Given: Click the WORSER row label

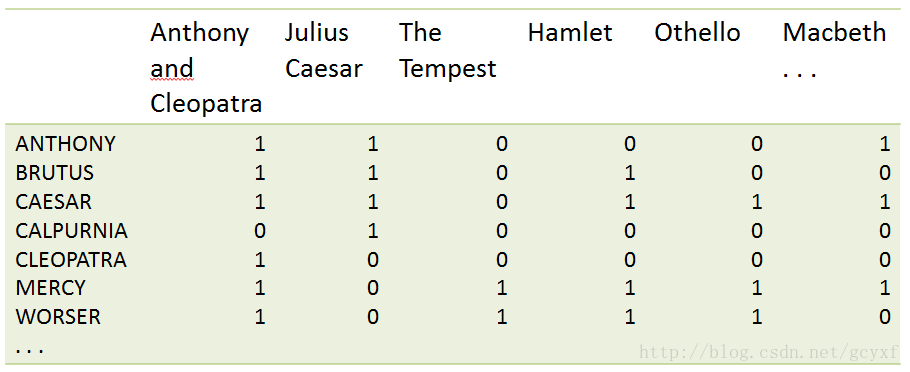Looking at the screenshot, I should (58, 317).
